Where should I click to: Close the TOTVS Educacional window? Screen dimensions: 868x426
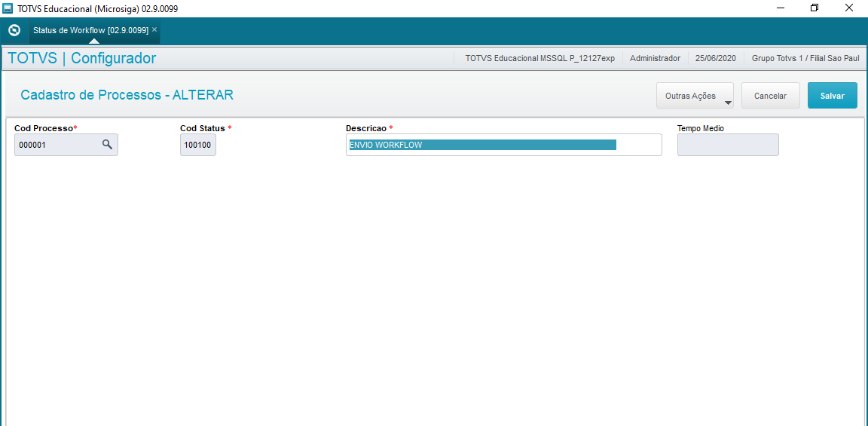coord(848,8)
